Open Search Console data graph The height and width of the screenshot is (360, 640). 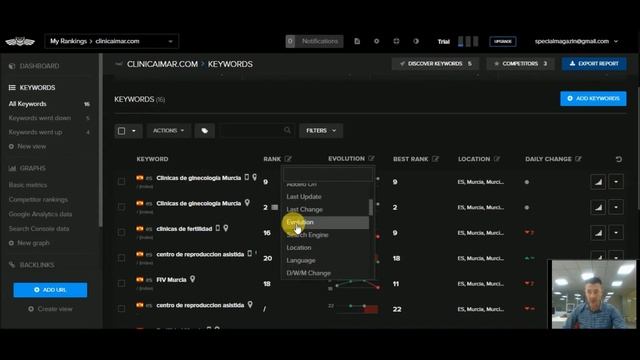point(39,229)
